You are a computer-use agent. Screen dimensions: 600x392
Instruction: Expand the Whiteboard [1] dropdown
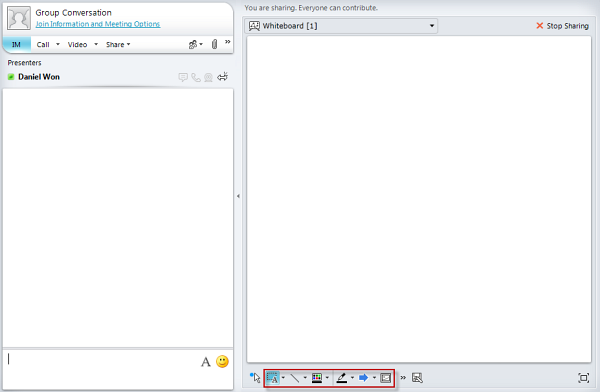tap(432, 26)
